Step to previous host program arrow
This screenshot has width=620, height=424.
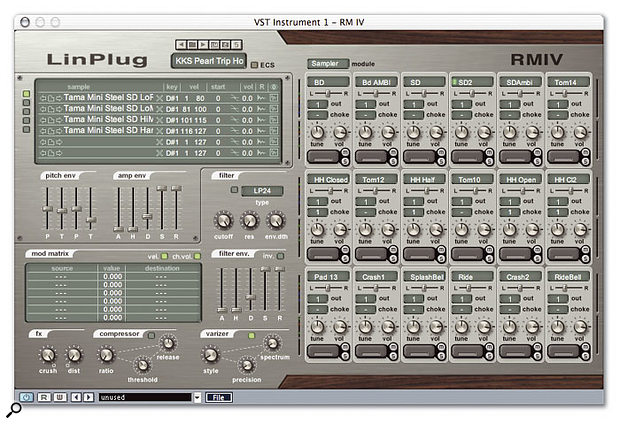(x=76, y=397)
